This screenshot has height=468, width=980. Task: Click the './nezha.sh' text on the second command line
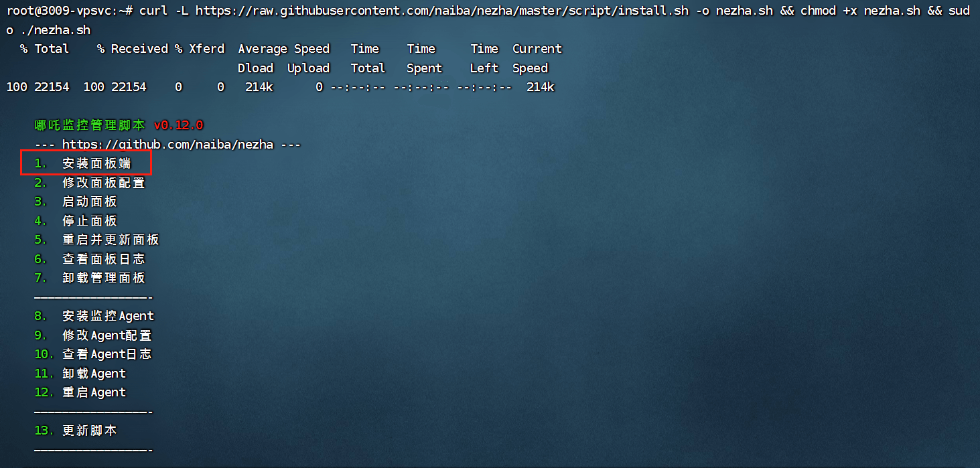pyautogui.click(x=55, y=30)
